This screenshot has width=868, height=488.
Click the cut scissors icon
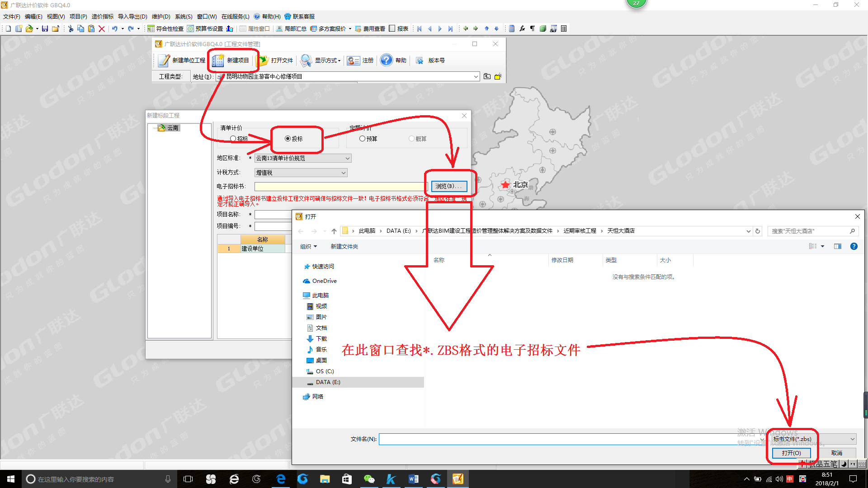pyautogui.click(x=71, y=28)
